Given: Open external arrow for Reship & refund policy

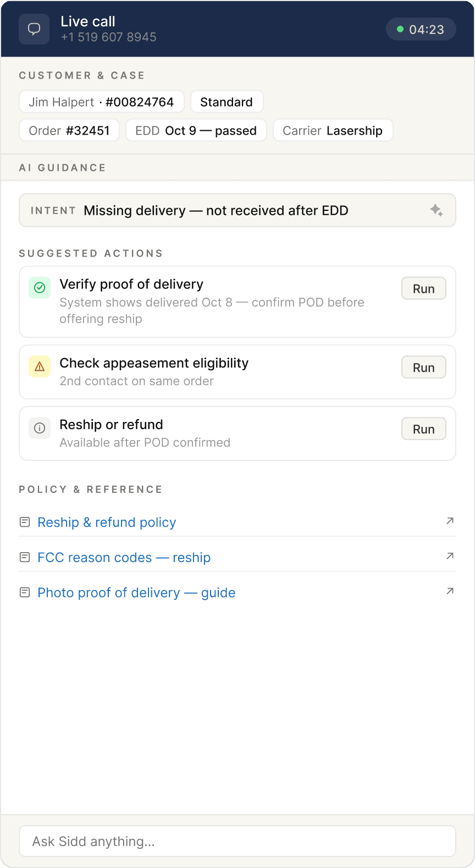Looking at the screenshot, I should point(450,521).
